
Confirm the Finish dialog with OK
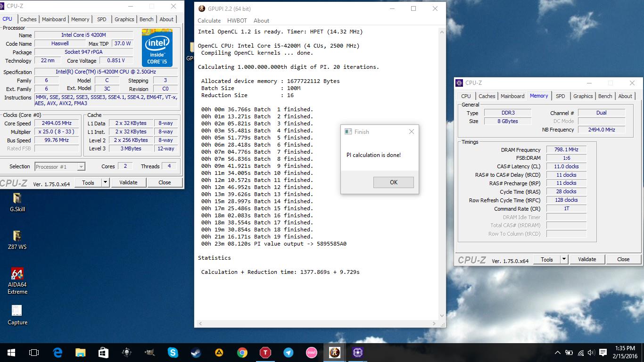coord(394,182)
